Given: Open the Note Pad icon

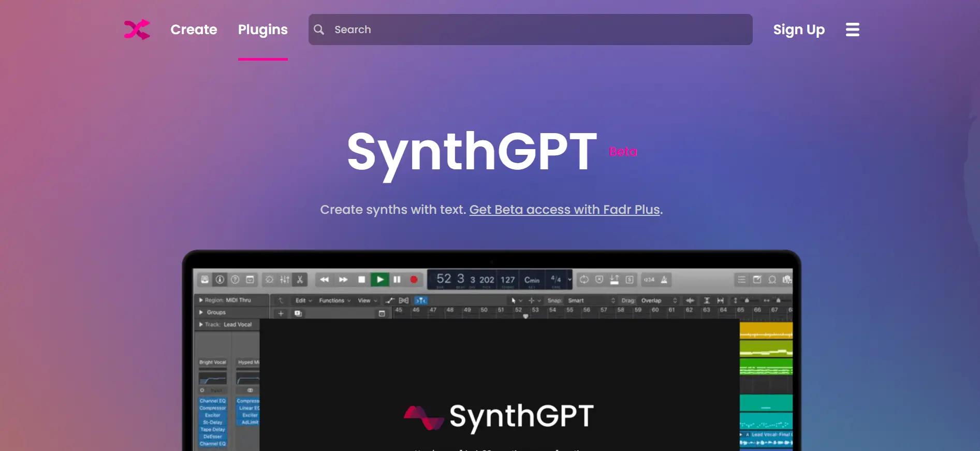Looking at the screenshot, I should (x=757, y=280).
